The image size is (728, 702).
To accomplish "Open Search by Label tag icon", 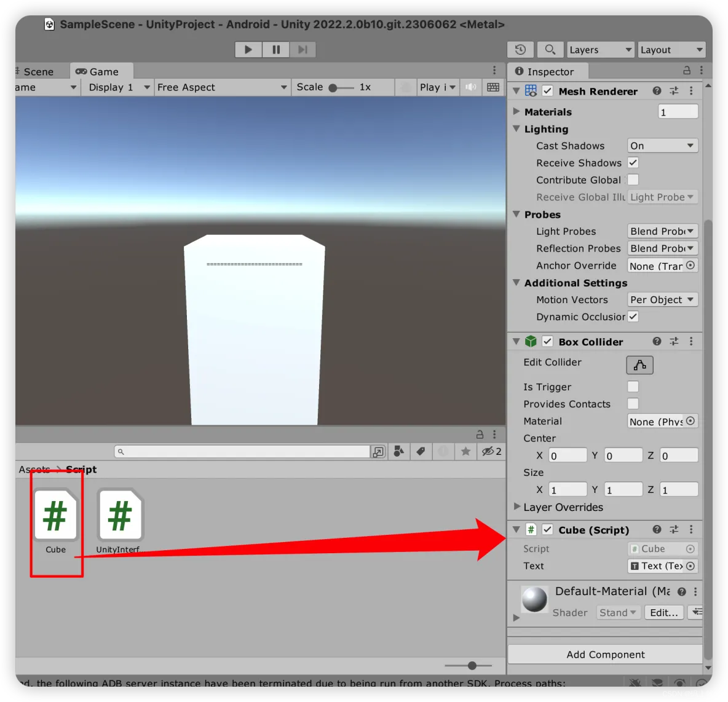I will [421, 451].
